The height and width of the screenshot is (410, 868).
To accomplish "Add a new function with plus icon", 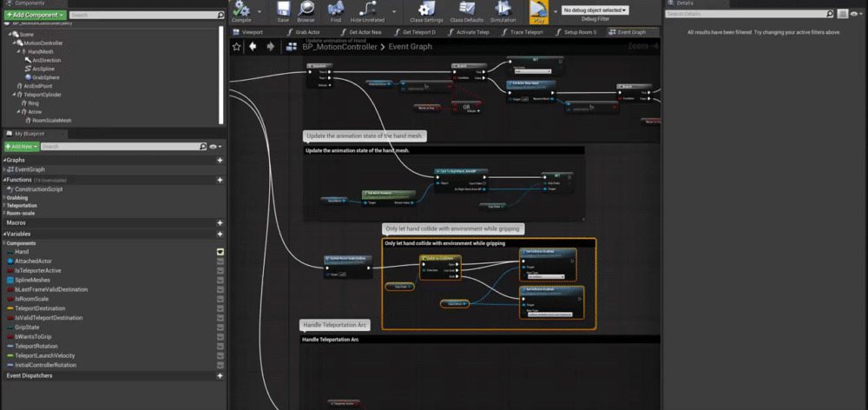I will 220,180.
